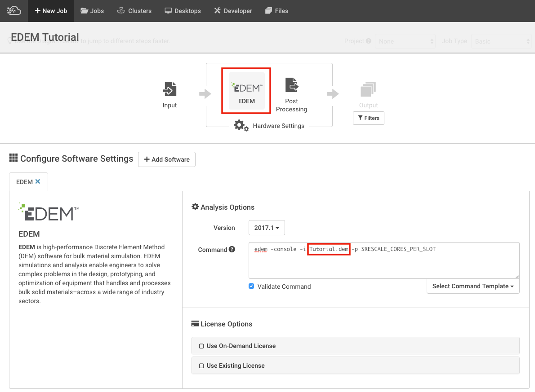Open the Project dropdown set to None
Screen dimensions: 535x392
pyautogui.click(x=405, y=41)
